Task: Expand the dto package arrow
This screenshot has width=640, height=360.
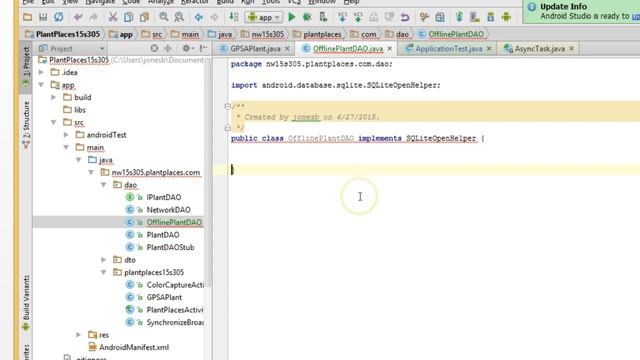Action: click(x=104, y=260)
